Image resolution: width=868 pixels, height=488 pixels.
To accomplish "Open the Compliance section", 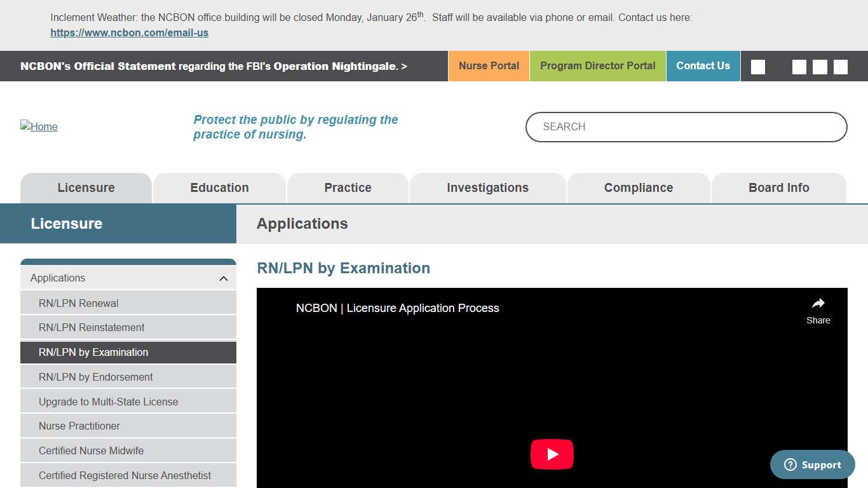I will tap(638, 187).
